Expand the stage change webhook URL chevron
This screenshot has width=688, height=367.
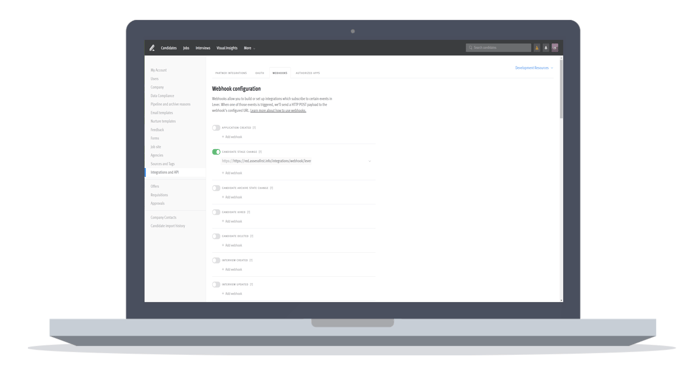(369, 161)
